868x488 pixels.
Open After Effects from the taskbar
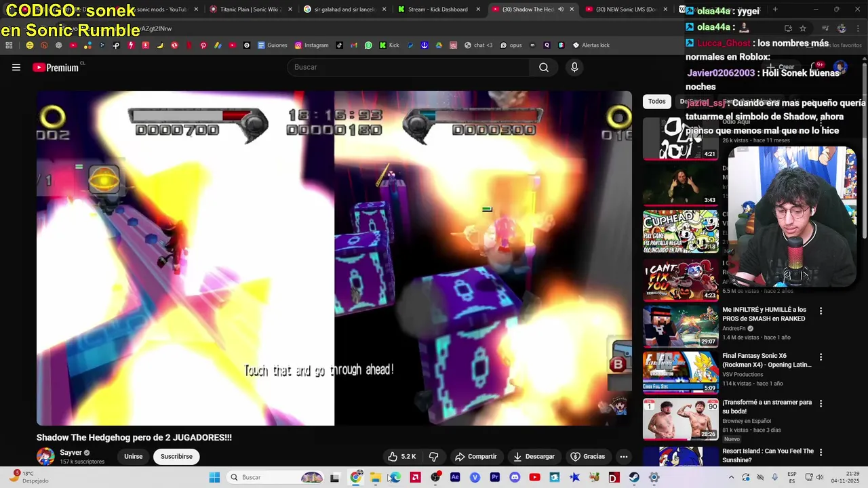click(x=455, y=477)
